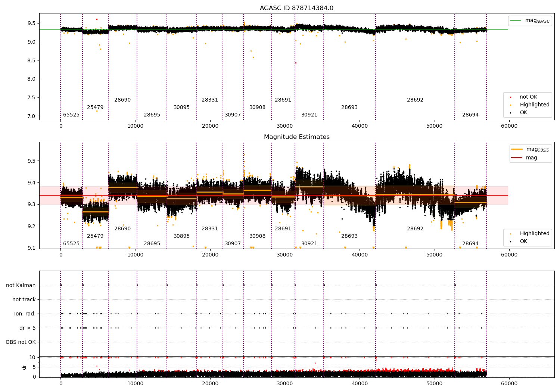Click OBSID label 30895 in the AGASC plot

(x=182, y=108)
